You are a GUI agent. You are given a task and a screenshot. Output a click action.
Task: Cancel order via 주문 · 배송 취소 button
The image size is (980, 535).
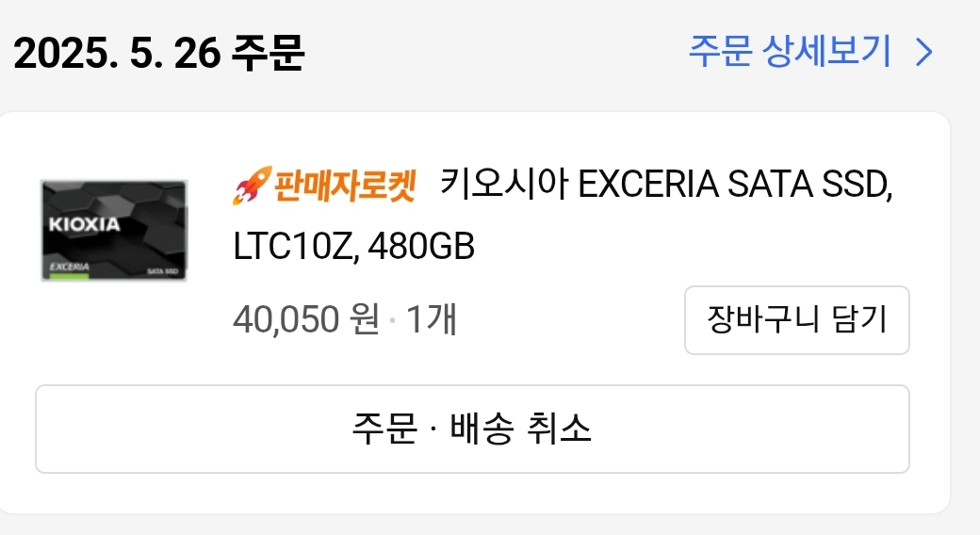pos(472,429)
